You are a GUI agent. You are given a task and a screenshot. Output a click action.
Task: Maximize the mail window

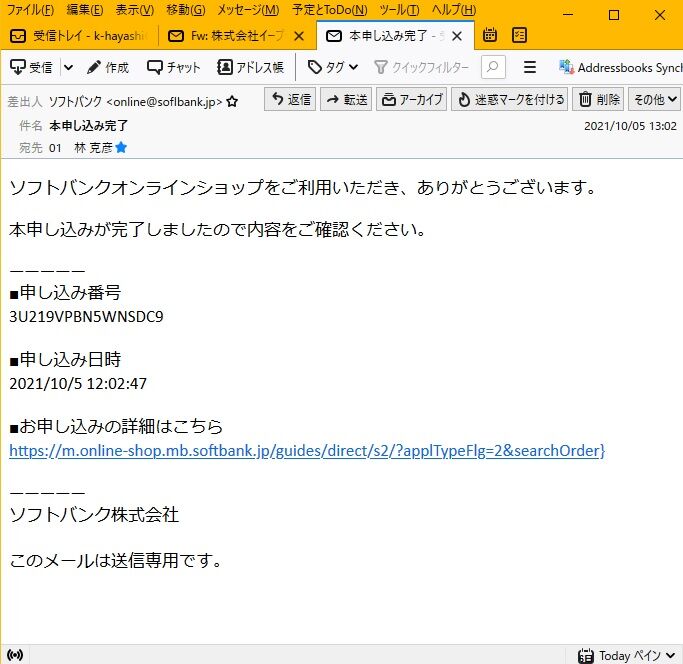(614, 15)
